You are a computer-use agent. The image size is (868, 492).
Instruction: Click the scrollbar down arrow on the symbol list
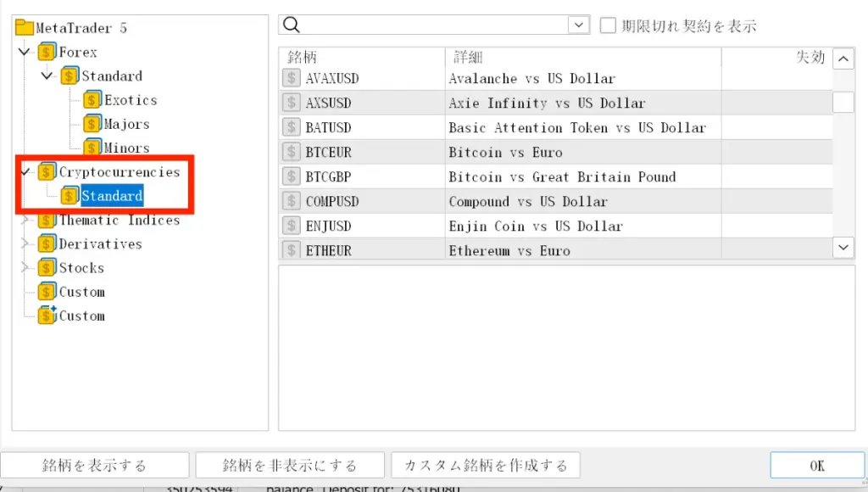843,246
